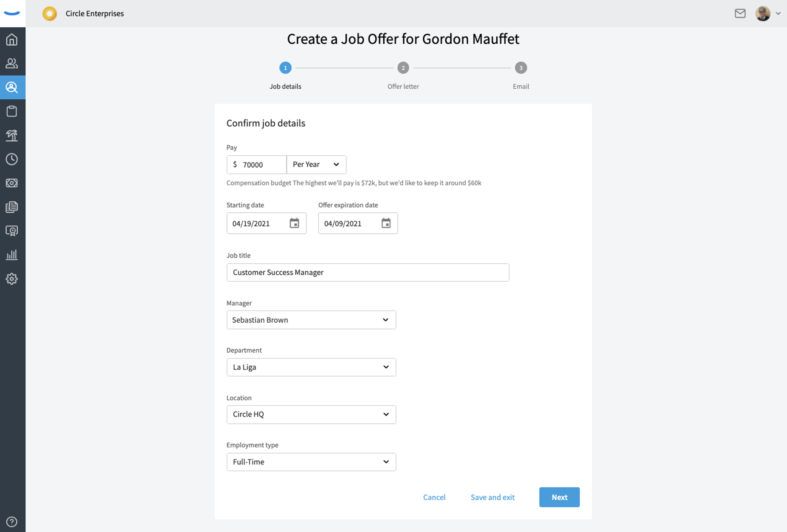Expand the Manager dropdown showing Sebastian Brown
This screenshot has width=787, height=532.
[311, 320]
